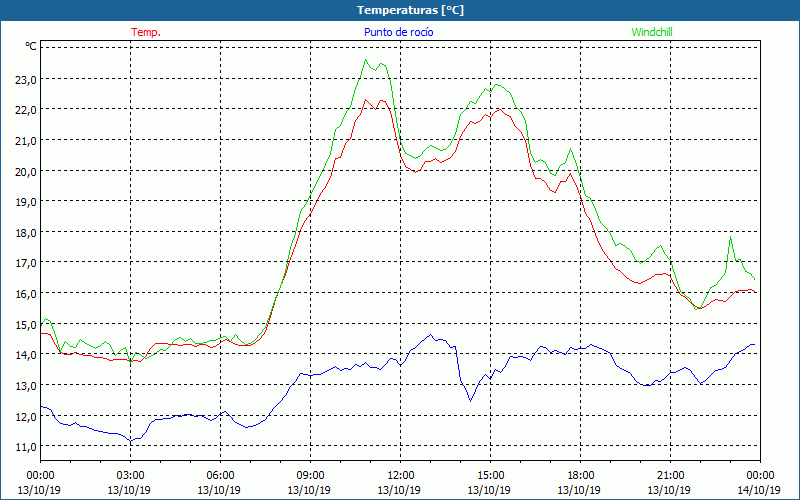Select the green 'Windchill' legend label
Viewport: 800px width, 500px height.
coord(652,32)
